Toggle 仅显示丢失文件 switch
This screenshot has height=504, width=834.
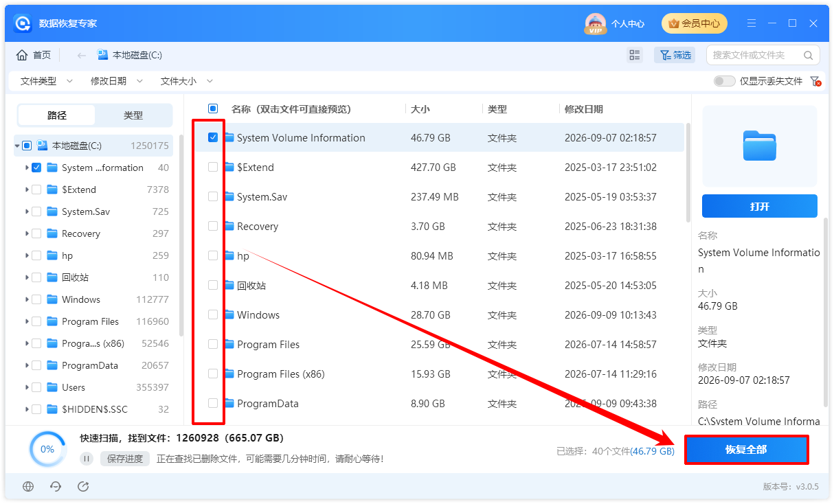(724, 81)
